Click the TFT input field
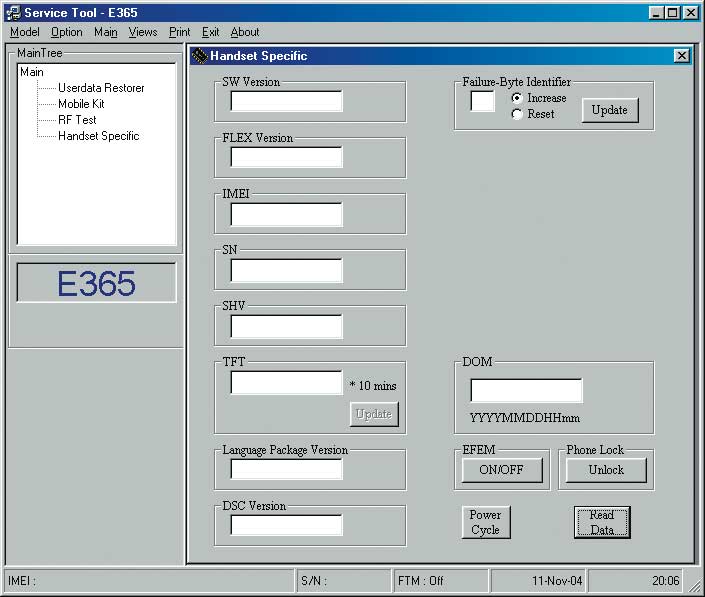The height and width of the screenshot is (597, 705). [x=286, y=383]
